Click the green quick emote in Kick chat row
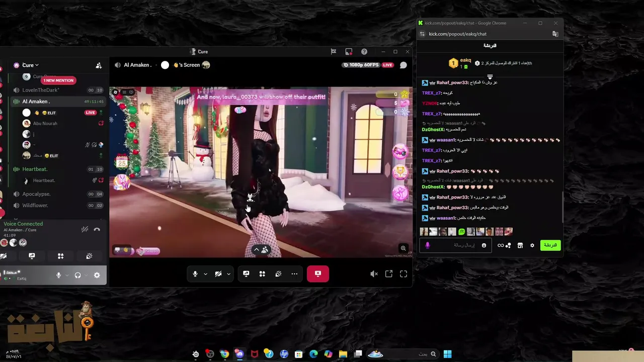 click(461, 231)
